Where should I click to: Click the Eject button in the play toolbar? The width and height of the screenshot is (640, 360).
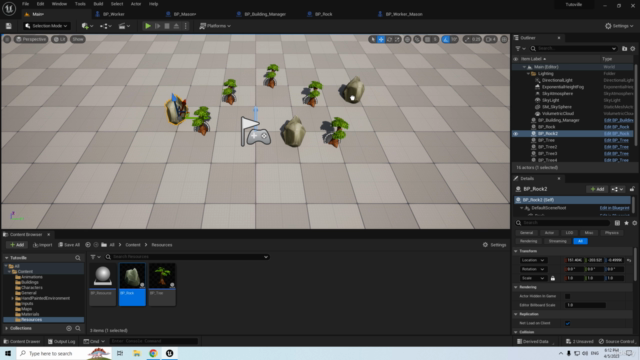pyautogui.click(x=176, y=26)
